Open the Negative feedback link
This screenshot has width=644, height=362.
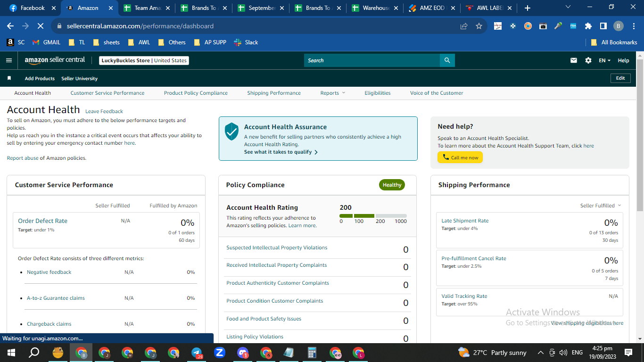pyautogui.click(x=49, y=272)
